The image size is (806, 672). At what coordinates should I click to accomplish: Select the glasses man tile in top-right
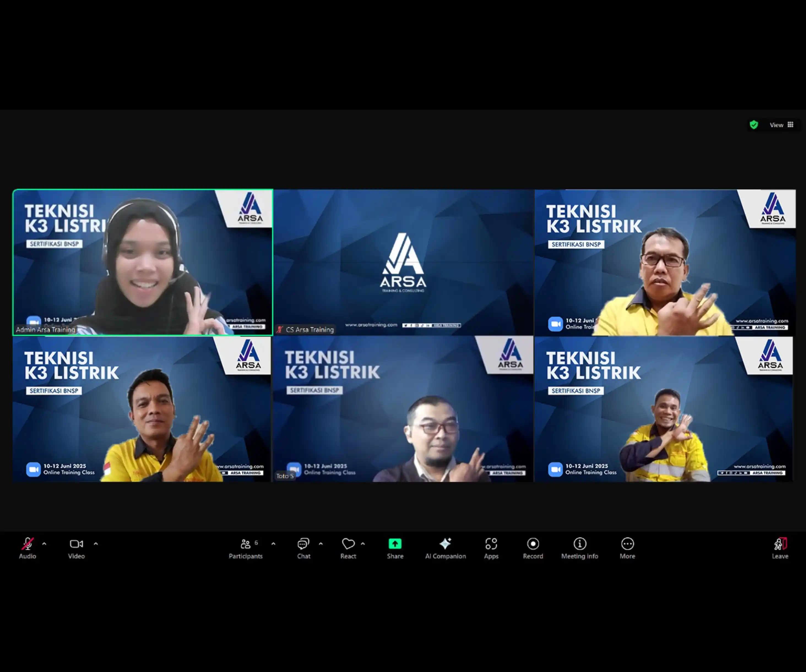point(665,263)
